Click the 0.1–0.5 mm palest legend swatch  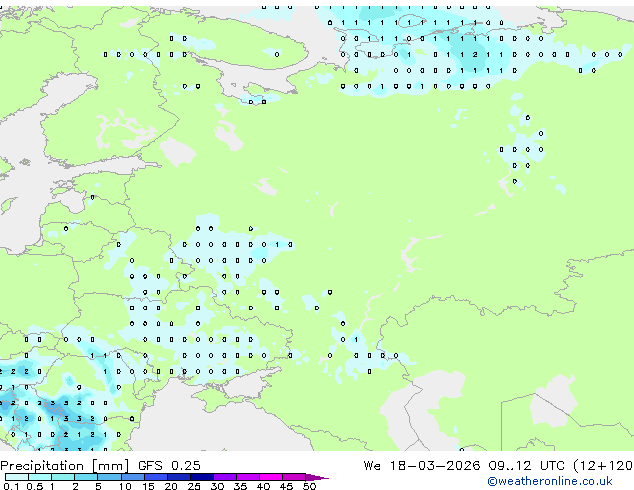17,477
